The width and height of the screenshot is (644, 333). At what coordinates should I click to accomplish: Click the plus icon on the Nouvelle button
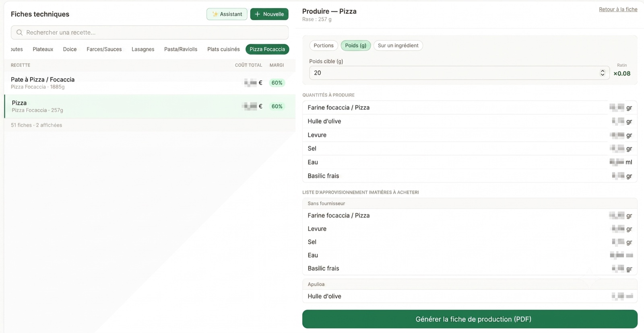point(258,14)
